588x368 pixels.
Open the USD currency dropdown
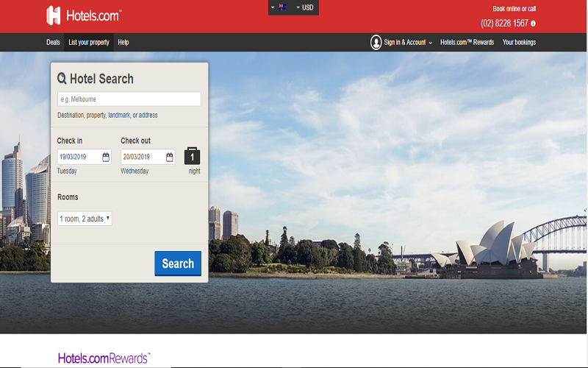pyautogui.click(x=305, y=7)
